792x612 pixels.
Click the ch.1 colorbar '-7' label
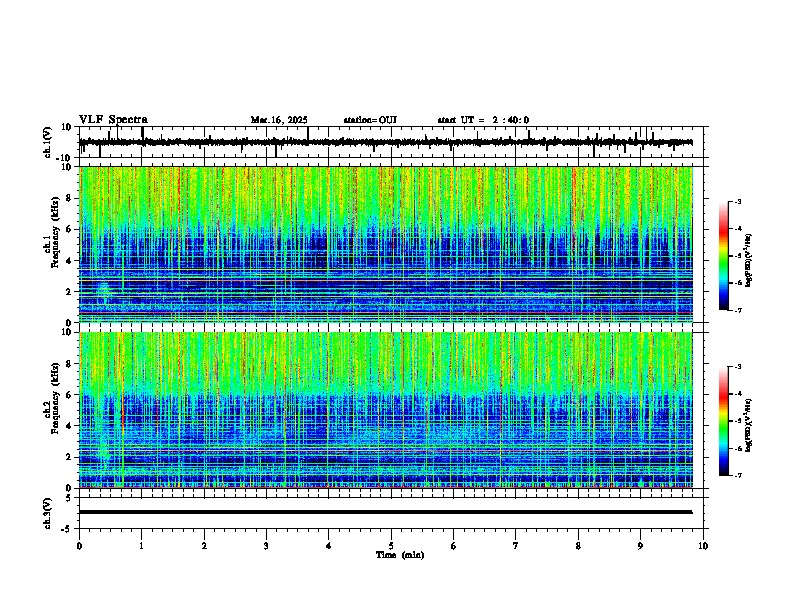tap(738, 310)
